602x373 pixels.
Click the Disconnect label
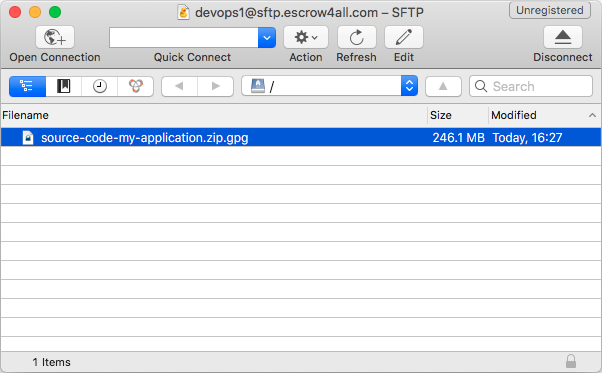pos(563,57)
